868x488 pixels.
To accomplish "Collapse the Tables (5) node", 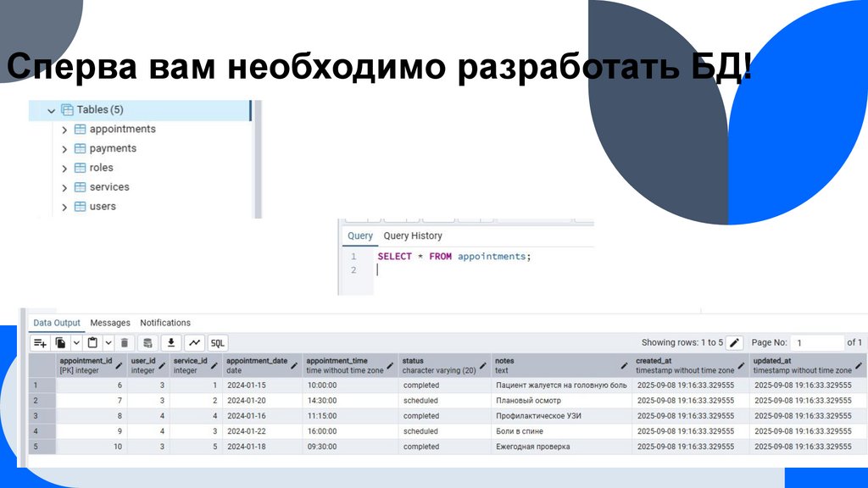I will pos(52,111).
